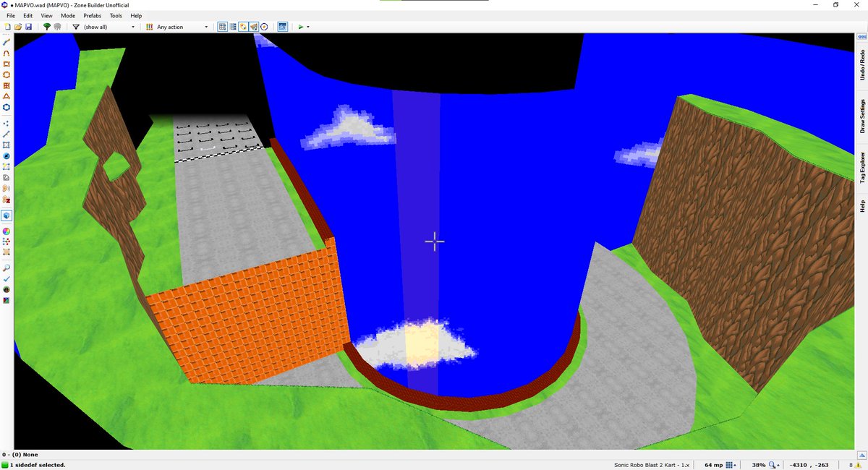Image resolution: width=868 pixels, height=470 pixels.
Task: Select the Draw Ellipse tool
Action: click(7, 74)
